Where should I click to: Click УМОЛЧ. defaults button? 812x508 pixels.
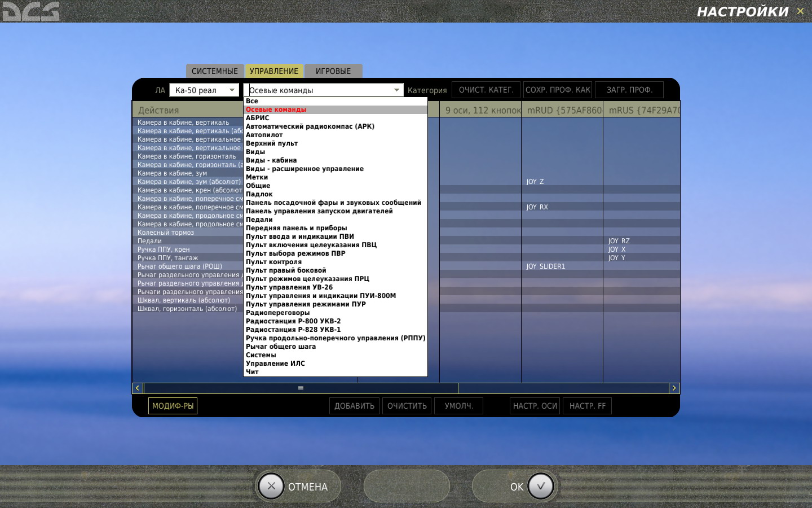pyautogui.click(x=458, y=406)
